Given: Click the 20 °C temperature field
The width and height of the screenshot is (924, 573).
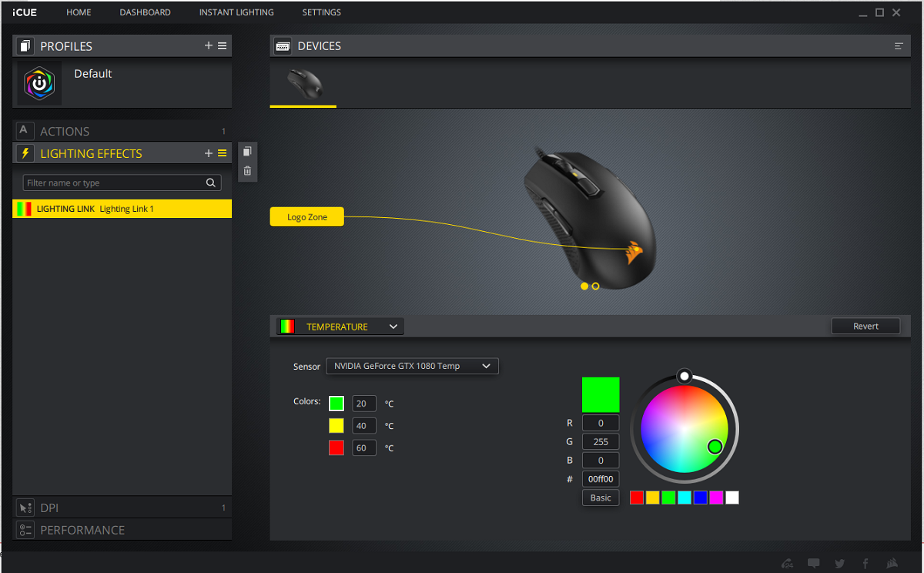Looking at the screenshot, I should 364,404.
